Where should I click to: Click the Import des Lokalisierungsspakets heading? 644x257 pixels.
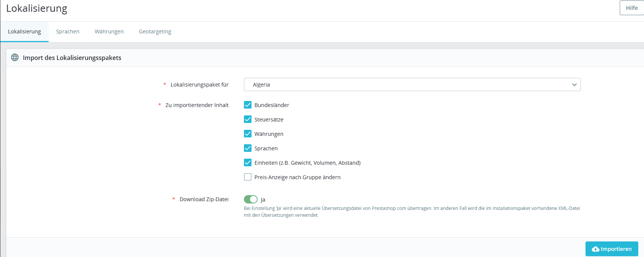click(x=72, y=58)
